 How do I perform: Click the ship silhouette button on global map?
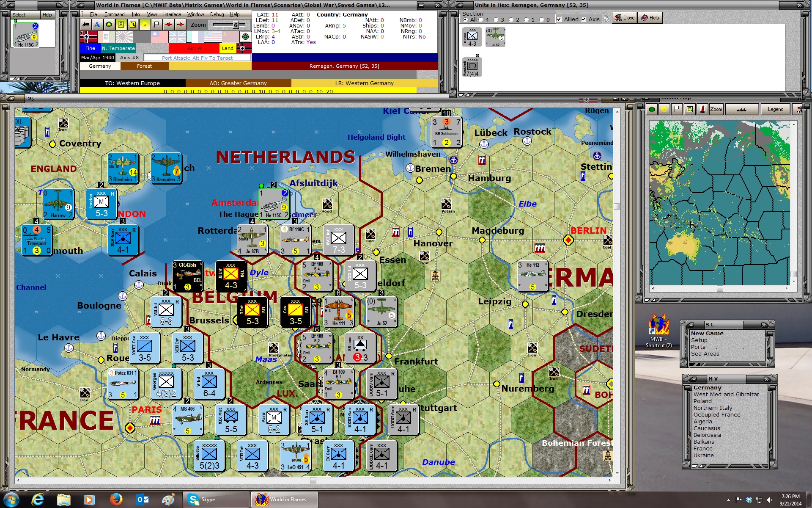[741, 109]
